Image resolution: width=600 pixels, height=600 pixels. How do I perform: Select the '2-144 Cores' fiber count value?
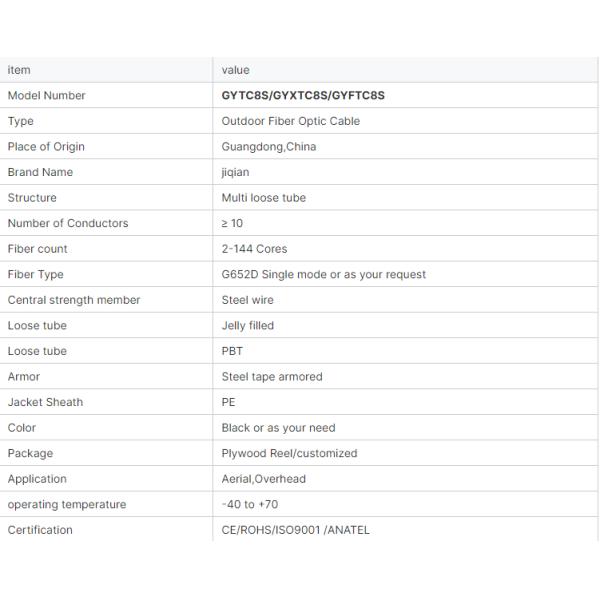click(x=254, y=249)
